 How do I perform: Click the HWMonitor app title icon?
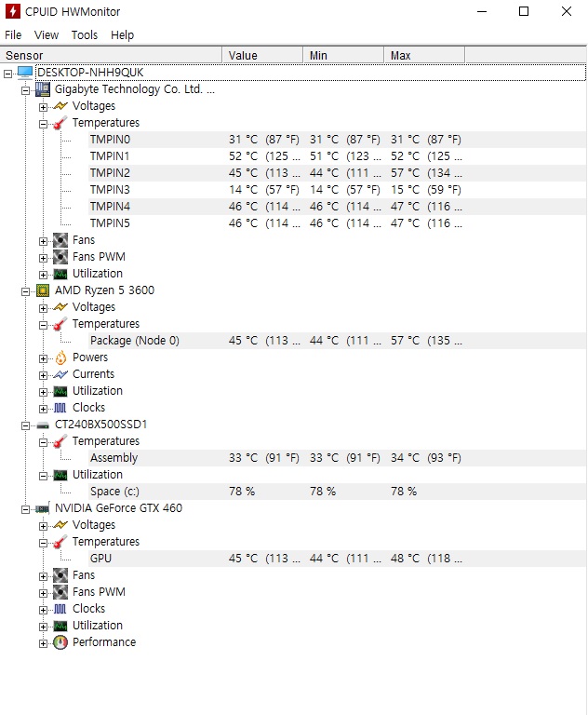(x=12, y=11)
